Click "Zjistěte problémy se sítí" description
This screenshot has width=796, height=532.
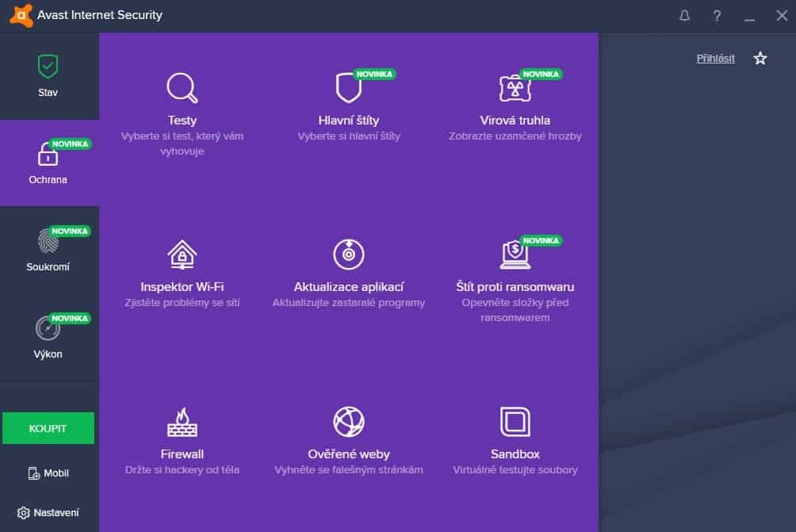pyautogui.click(x=182, y=303)
